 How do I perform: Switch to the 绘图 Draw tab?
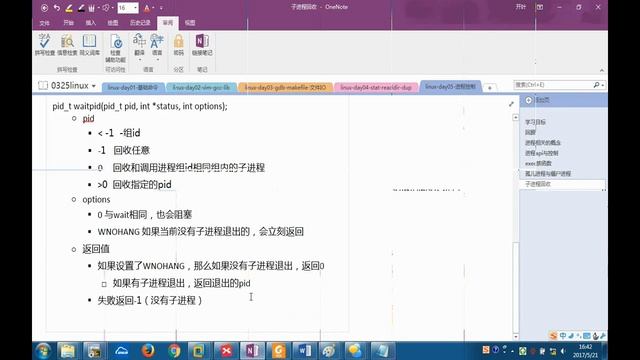tap(113, 23)
